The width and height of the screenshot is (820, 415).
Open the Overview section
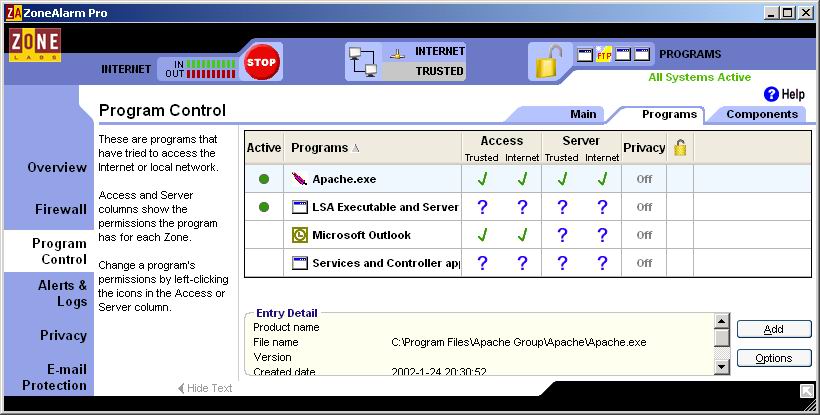pyautogui.click(x=57, y=167)
